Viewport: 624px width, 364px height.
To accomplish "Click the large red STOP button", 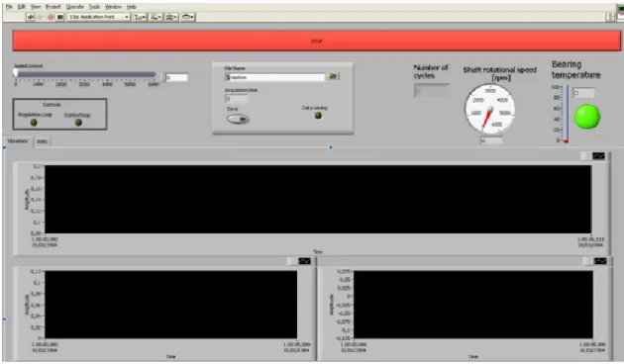I will pyautogui.click(x=316, y=41).
